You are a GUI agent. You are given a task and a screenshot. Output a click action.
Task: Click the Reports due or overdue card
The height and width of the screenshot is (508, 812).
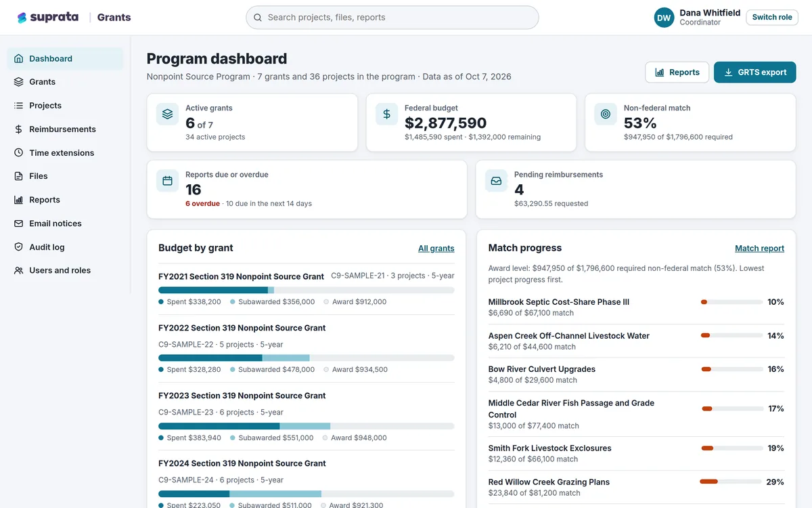coord(307,190)
